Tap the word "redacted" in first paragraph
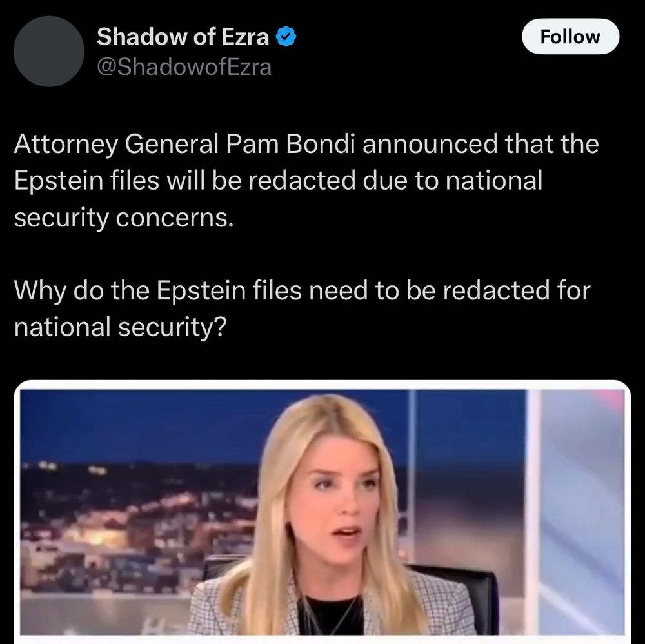The image size is (645, 644). [x=301, y=181]
